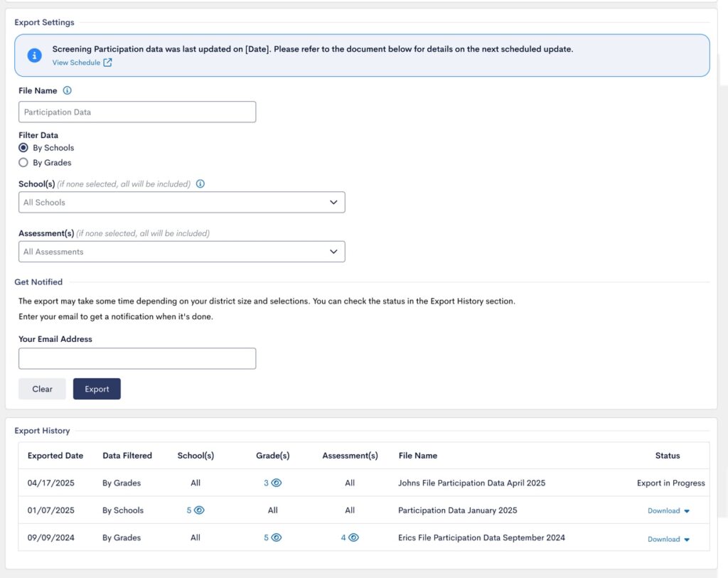Image resolution: width=728 pixels, height=578 pixels.
Task: Click inside the Your Email Address field
Action: (137, 358)
